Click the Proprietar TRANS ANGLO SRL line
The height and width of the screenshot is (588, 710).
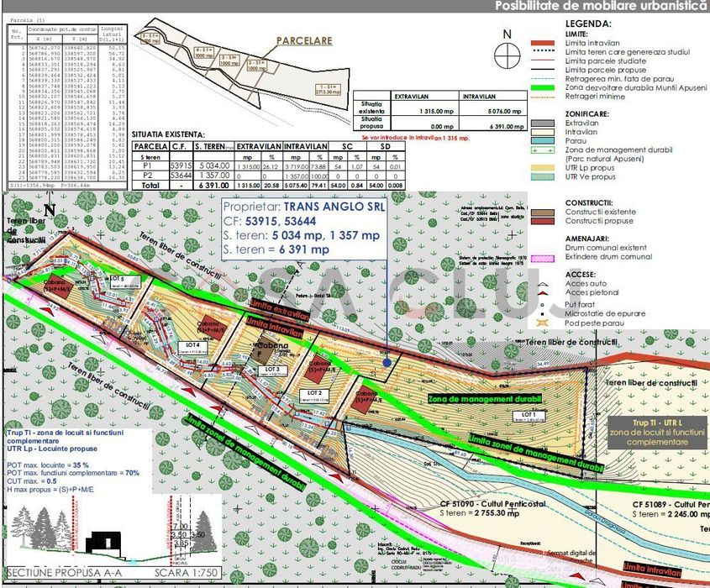pos(304,207)
